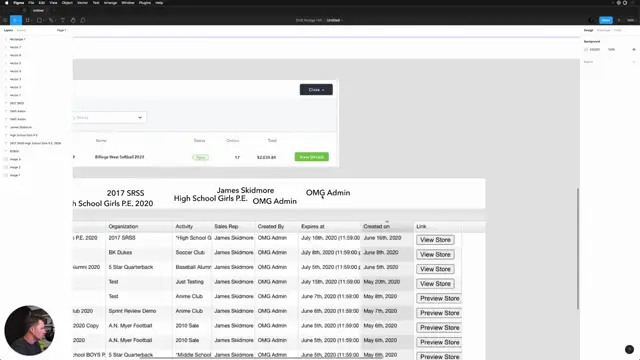Screen dimensions: 640x360
Task: Switch to the Assets panel tab
Action: (21, 30)
